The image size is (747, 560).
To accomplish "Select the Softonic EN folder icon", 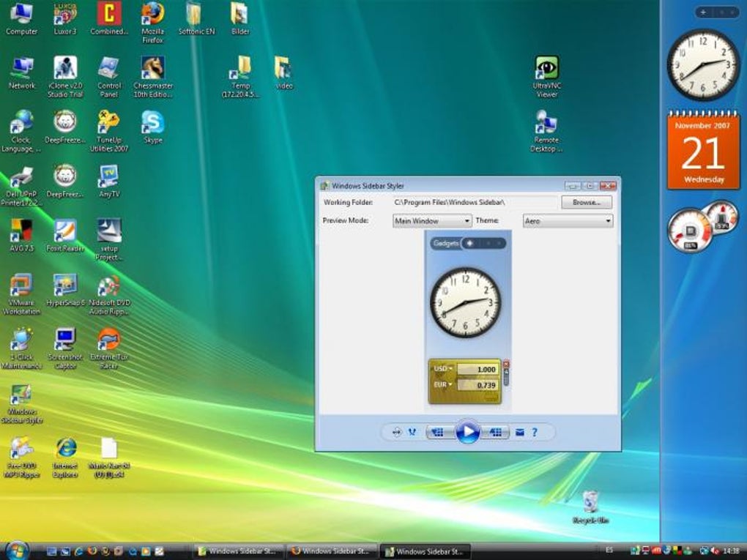I will 196,19.
